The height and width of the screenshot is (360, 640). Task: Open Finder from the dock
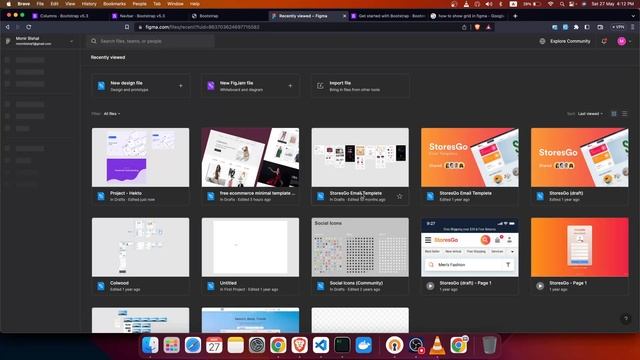coord(150,345)
